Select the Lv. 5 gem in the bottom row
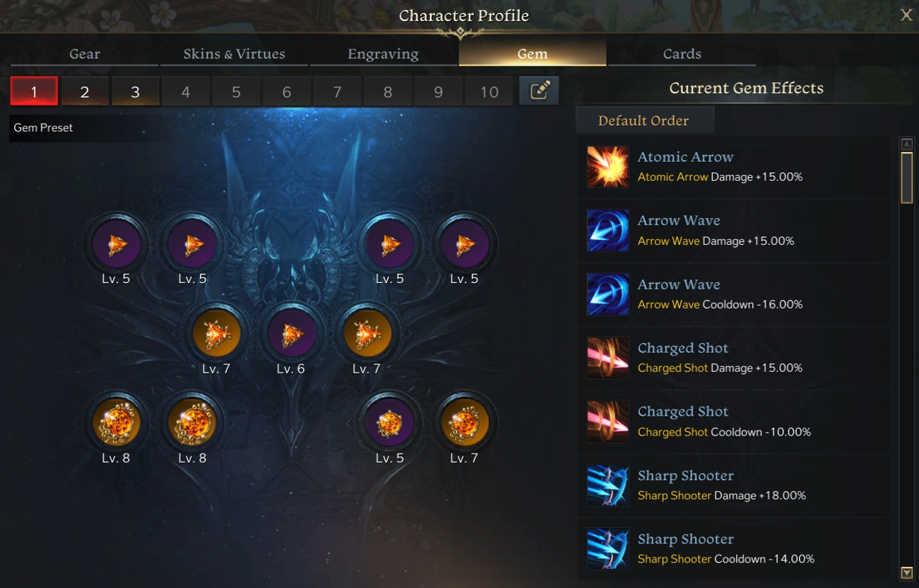919x588 pixels. coord(389,424)
